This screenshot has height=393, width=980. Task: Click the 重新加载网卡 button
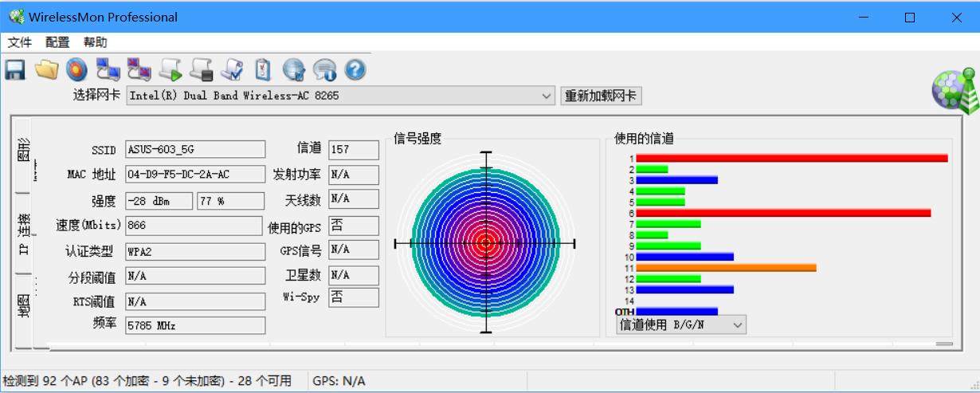point(602,96)
